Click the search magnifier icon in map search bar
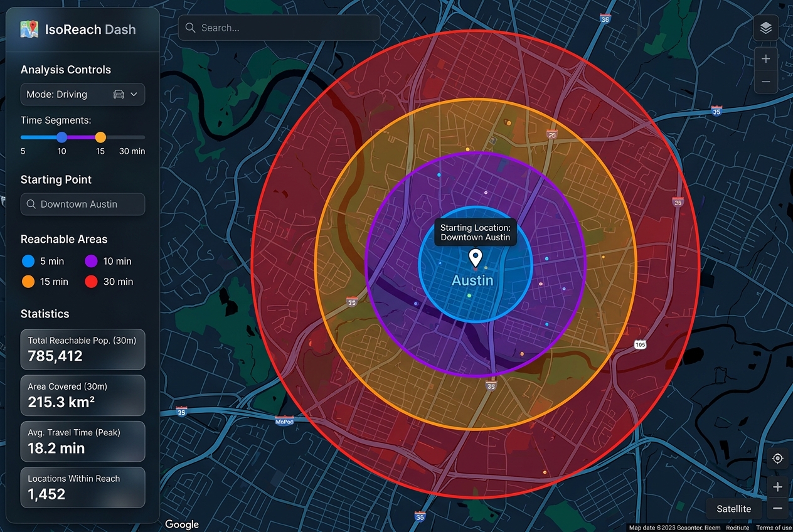The height and width of the screenshot is (532, 793). click(x=190, y=28)
